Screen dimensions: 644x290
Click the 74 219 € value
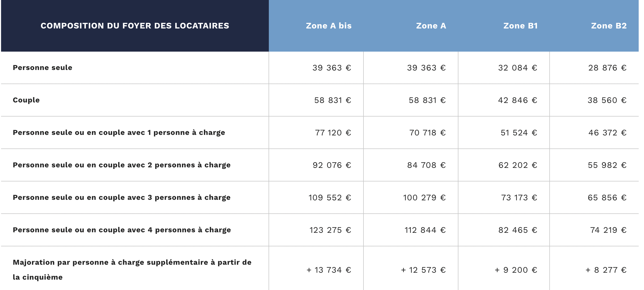608,230
